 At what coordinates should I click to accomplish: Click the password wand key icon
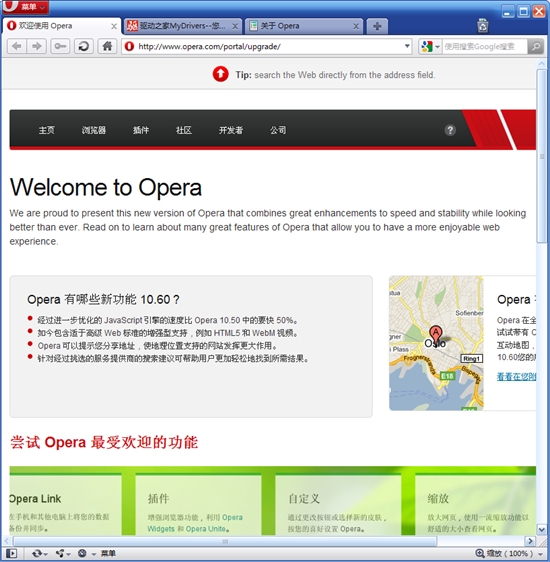[x=60, y=46]
